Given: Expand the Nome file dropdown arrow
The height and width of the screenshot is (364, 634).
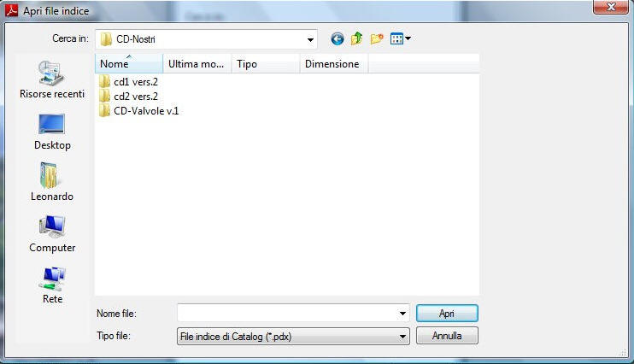Looking at the screenshot, I should [x=402, y=314].
